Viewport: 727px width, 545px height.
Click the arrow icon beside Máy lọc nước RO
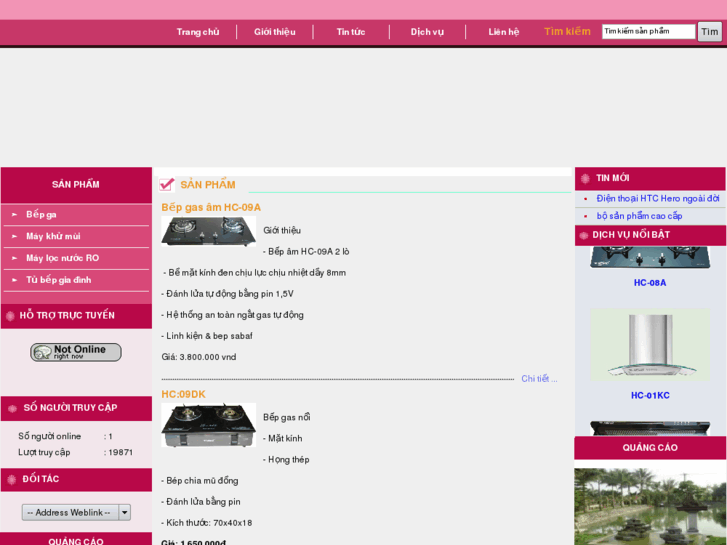(14, 258)
